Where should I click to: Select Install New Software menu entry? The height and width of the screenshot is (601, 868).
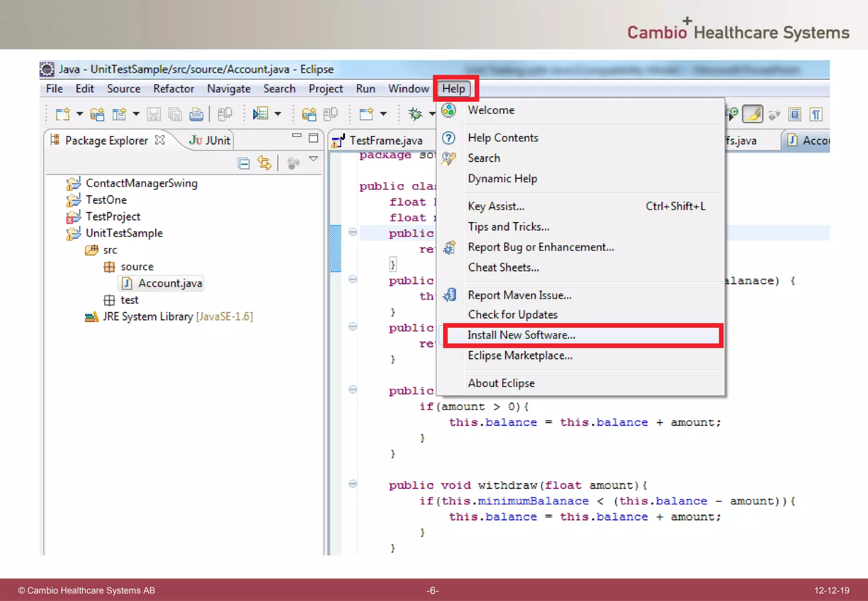tap(521, 335)
